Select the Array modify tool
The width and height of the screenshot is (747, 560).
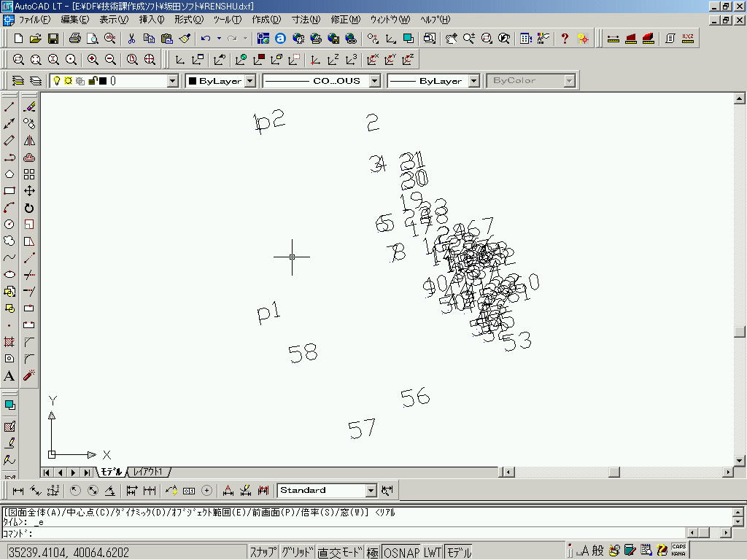[29, 174]
